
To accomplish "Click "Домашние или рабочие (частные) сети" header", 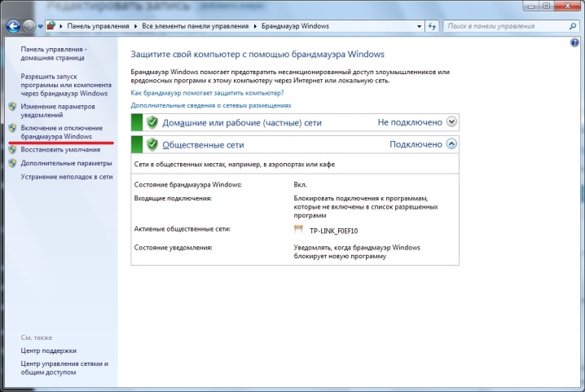I will 242,123.
